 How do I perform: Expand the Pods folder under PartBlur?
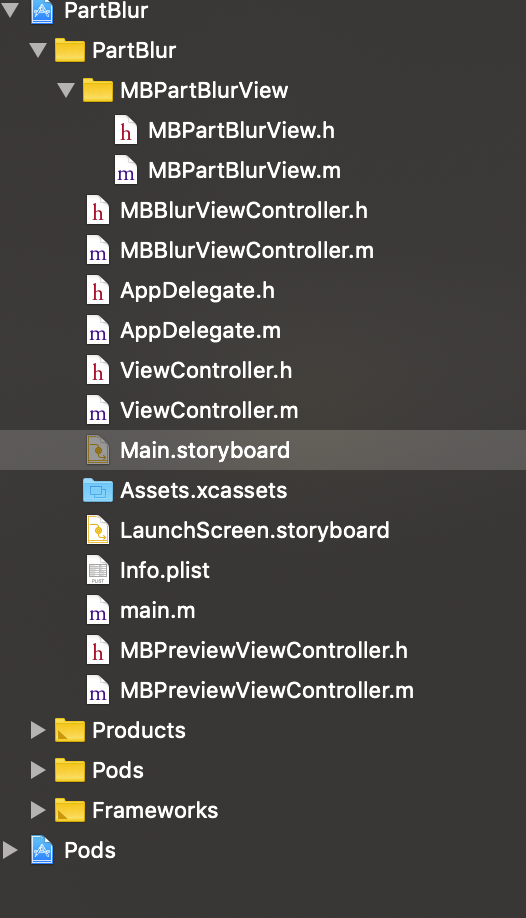click(38, 770)
